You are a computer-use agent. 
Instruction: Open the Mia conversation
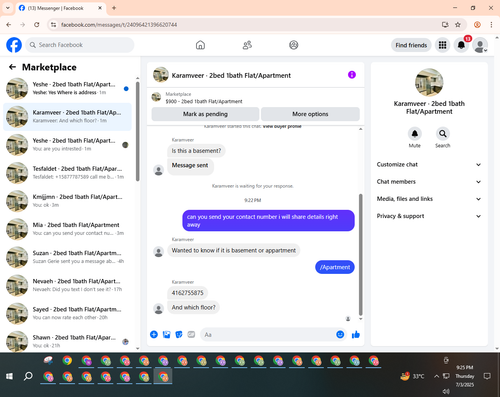coord(67,229)
